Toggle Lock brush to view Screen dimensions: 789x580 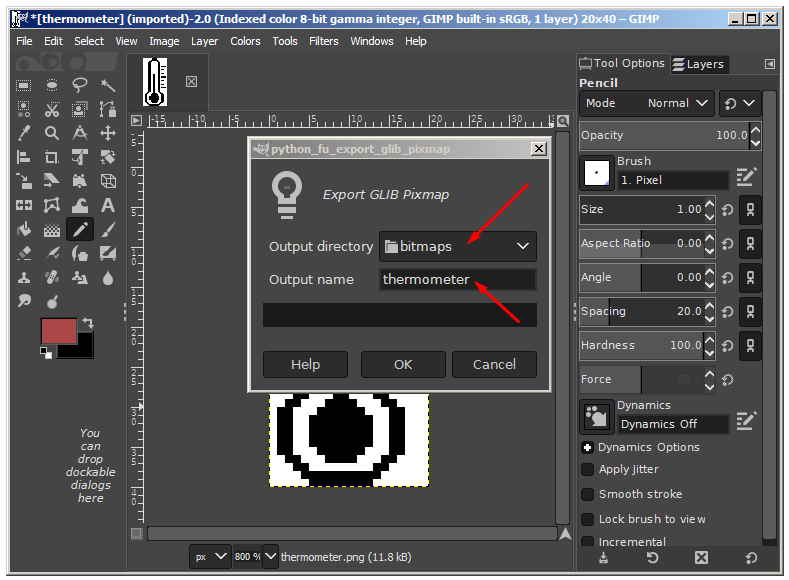[587, 519]
